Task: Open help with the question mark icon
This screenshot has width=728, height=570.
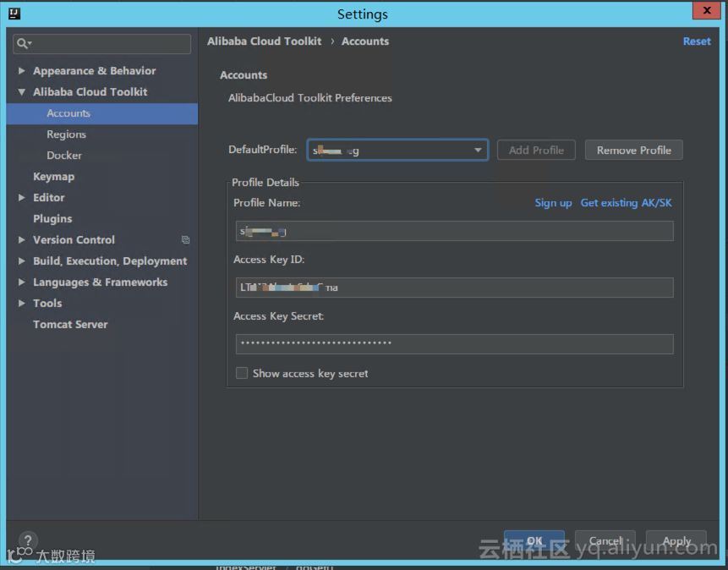Action: [x=28, y=540]
